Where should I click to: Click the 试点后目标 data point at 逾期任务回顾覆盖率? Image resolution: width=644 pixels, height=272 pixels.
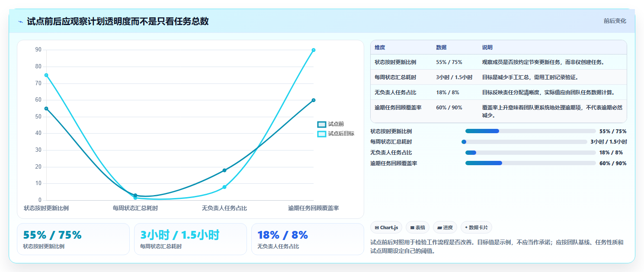click(314, 50)
